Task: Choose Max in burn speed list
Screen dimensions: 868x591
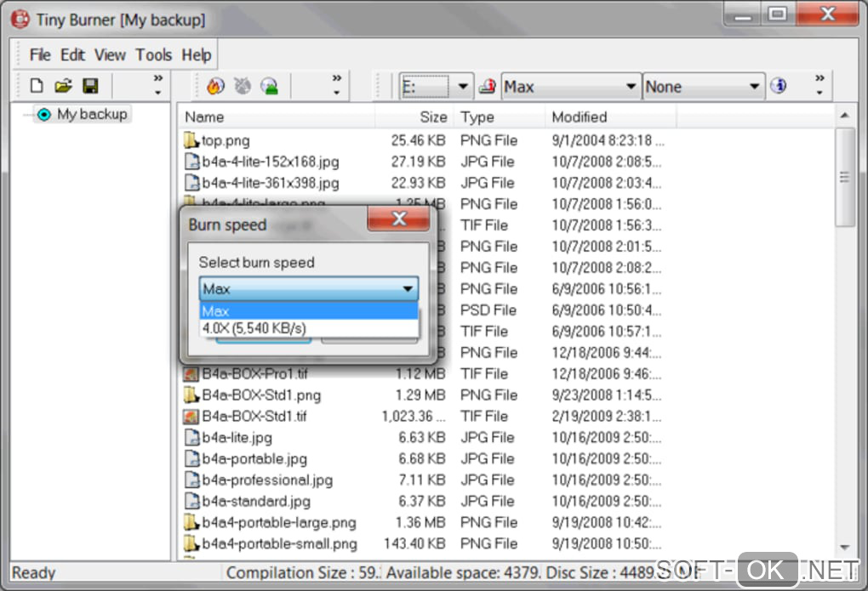Action: [x=309, y=311]
